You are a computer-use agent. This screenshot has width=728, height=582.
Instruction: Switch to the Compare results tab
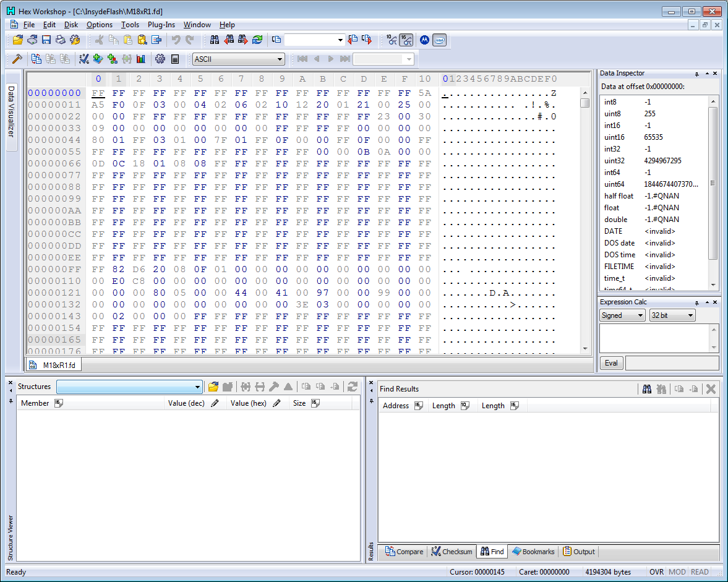coord(404,551)
